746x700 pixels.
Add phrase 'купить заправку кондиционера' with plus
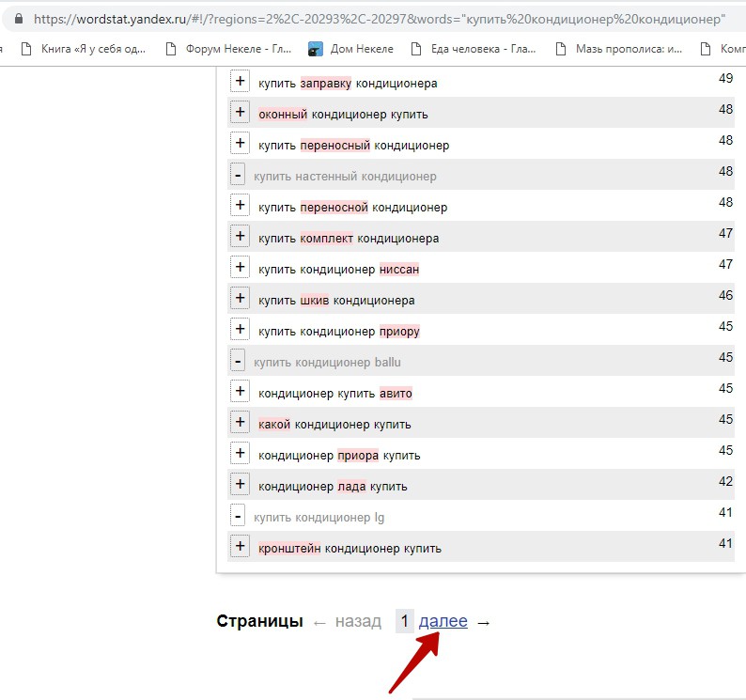(x=240, y=81)
